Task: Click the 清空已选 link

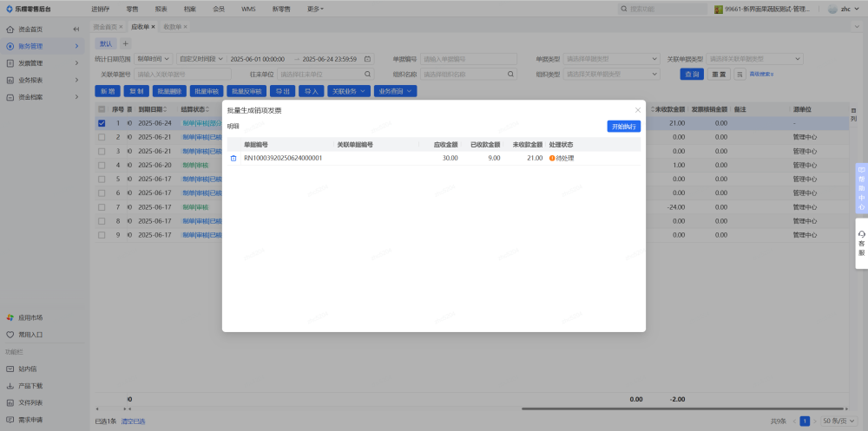Action: 133,421
